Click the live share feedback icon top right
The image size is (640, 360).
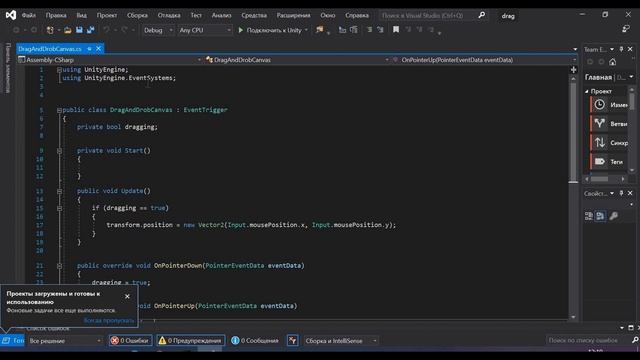click(x=626, y=29)
